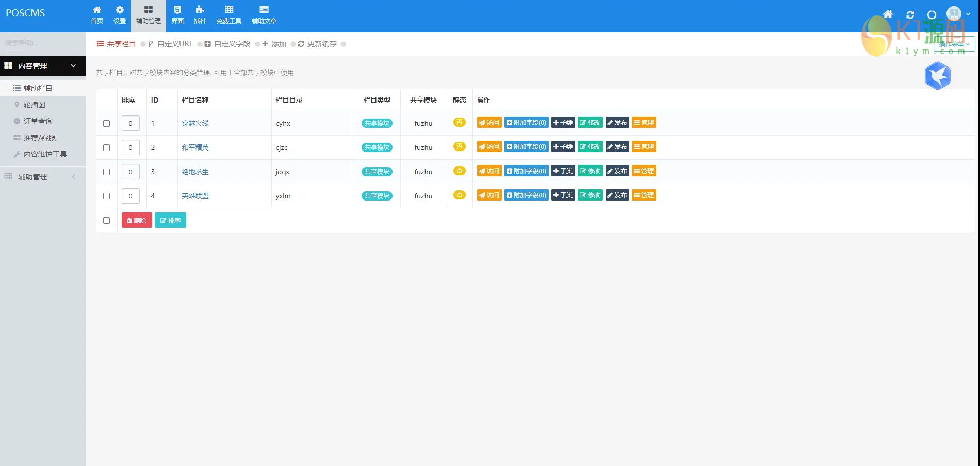Click the blue bird floating icon
980x466 pixels.
(937, 76)
